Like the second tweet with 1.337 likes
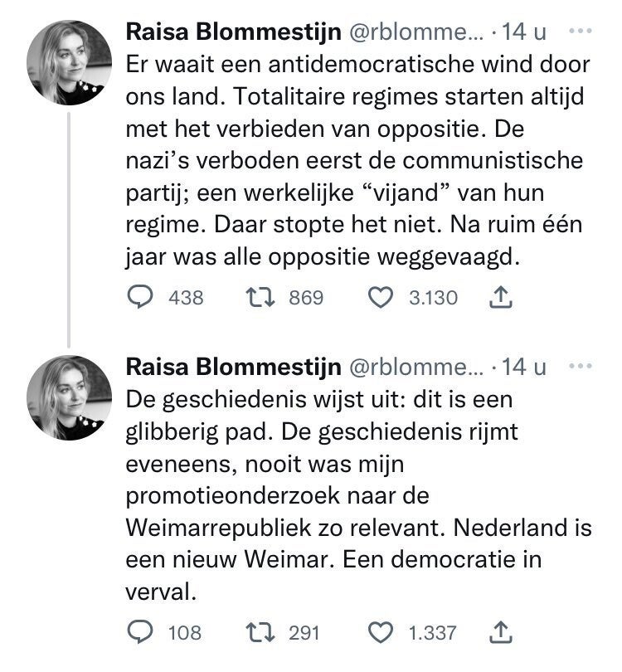The height and width of the screenshot is (672, 622). coord(380,632)
